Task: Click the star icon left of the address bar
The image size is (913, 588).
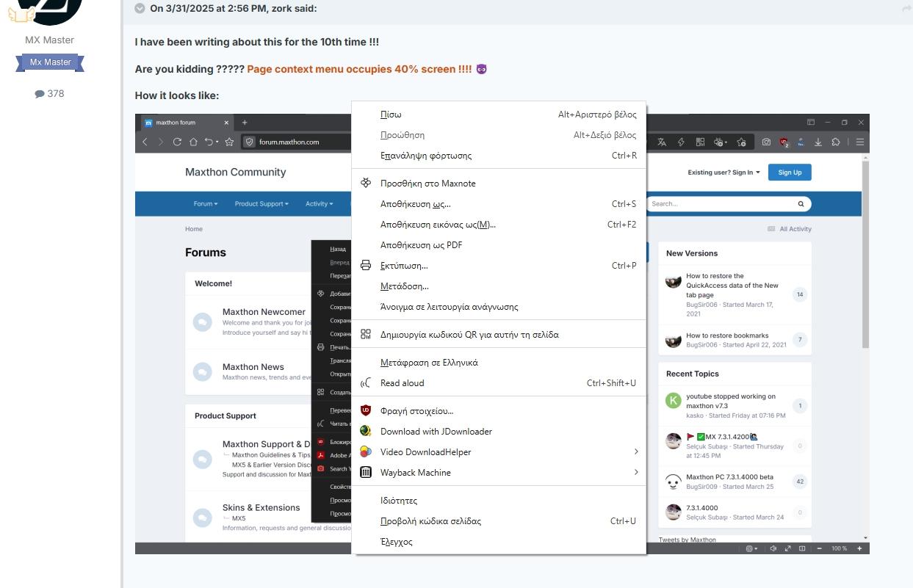Action: pyautogui.click(x=229, y=142)
